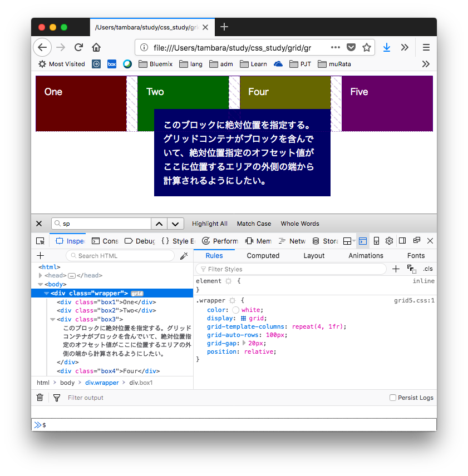The width and height of the screenshot is (468, 476).
Task: Highlight element selector for element rule
Action: click(x=228, y=281)
